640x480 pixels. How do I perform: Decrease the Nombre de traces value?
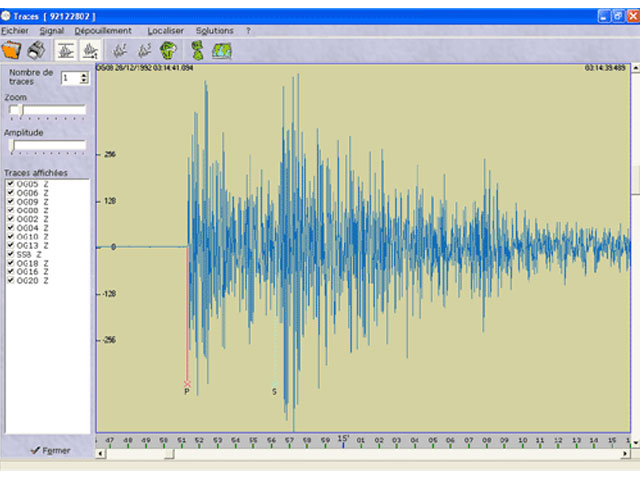pos(84,82)
